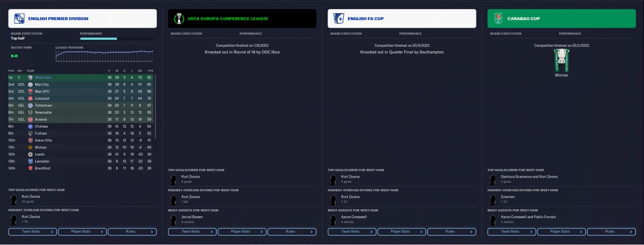Click the Fulham club badge

30,133
